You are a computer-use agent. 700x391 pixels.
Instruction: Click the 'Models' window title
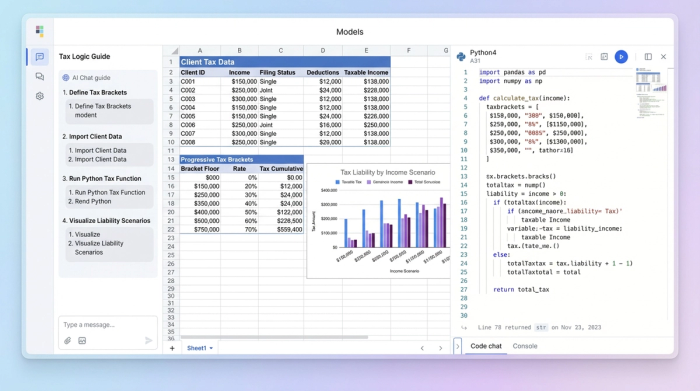(350, 32)
